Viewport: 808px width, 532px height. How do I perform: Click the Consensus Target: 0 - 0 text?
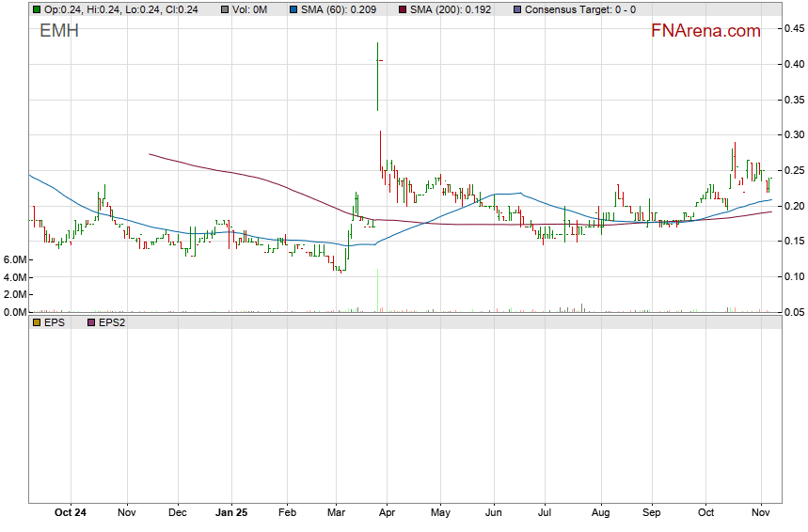[579, 9]
